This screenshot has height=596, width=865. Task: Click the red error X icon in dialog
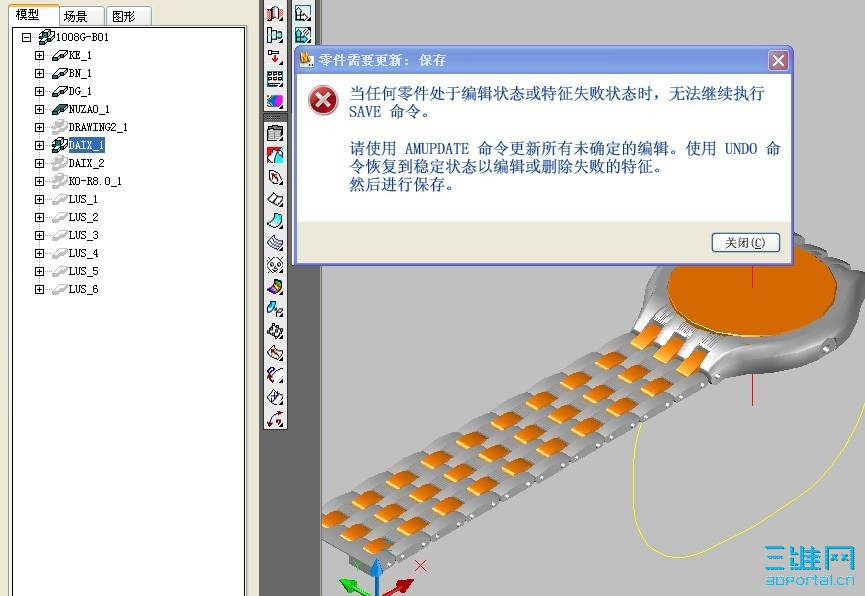[x=323, y=100]
